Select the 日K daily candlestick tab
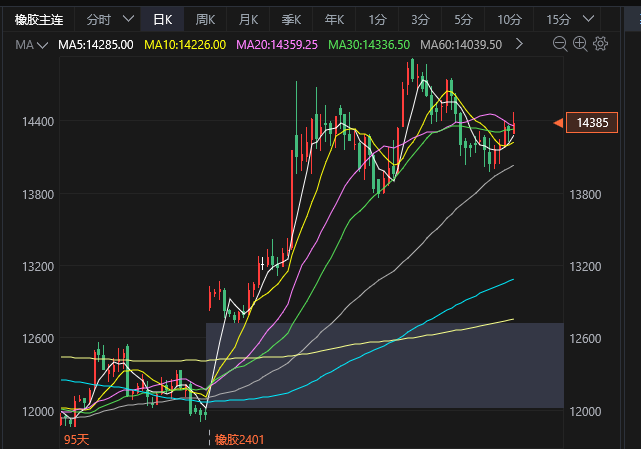The image size is (641, 449). coord(162,19)
